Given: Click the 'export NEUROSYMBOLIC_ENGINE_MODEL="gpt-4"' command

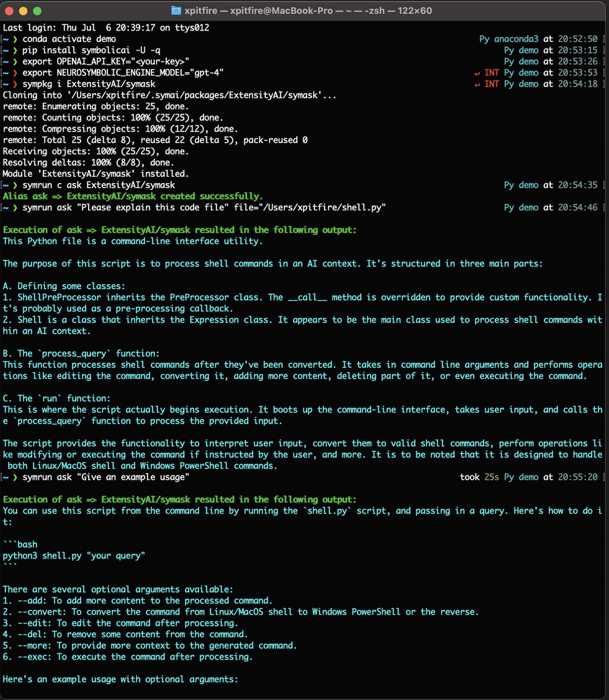Looking at the screenshot, I should pos(123,73).
